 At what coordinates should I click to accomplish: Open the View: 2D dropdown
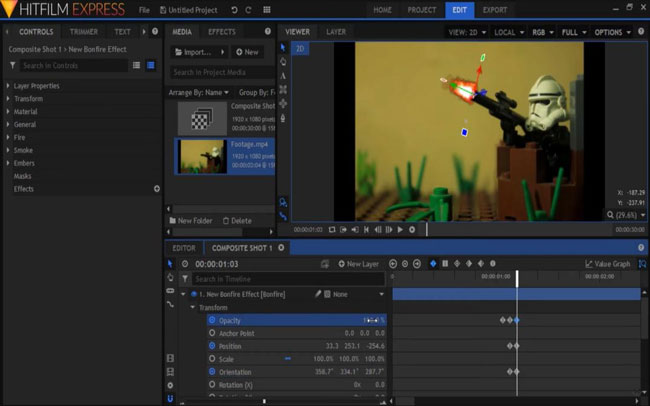point(467,32)
